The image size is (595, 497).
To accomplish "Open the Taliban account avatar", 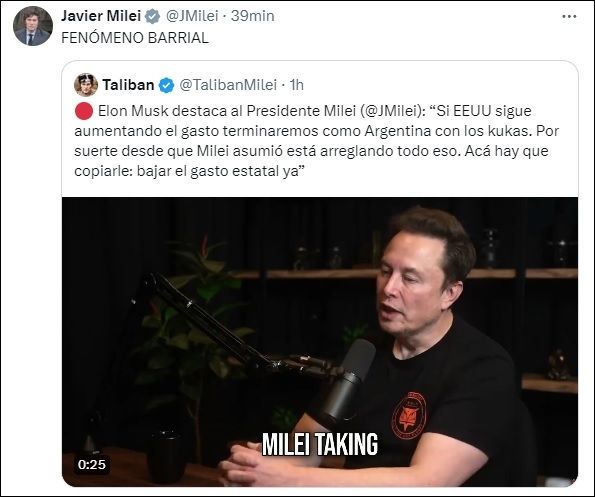I will (86, 85).
